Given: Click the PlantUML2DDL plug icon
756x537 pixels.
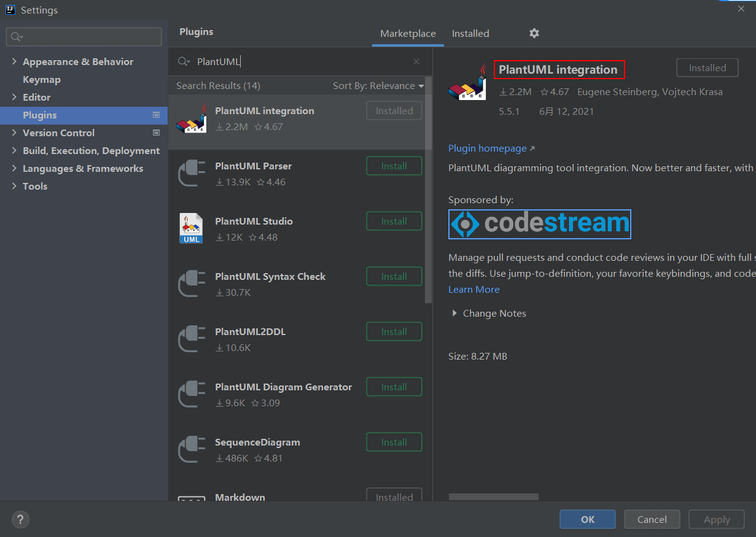Looking at the screenshot, I should click(191, 340).
